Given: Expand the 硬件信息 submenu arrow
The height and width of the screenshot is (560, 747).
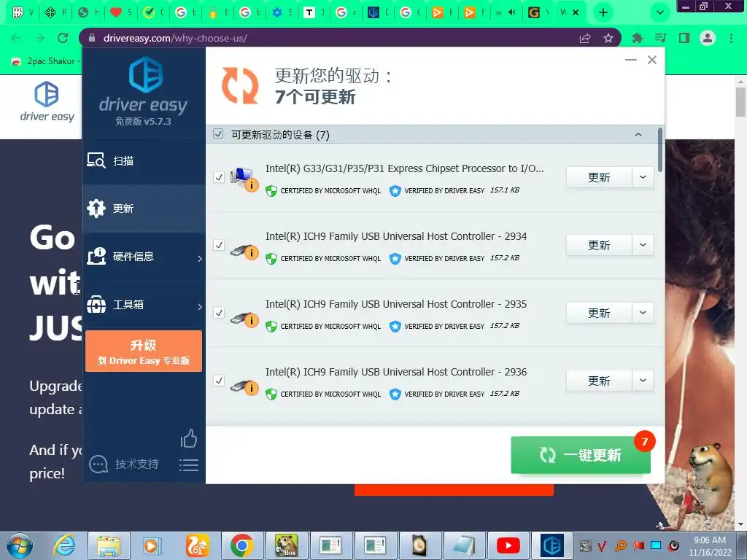Looking at the screenshot, I should [x=200, y=259].
